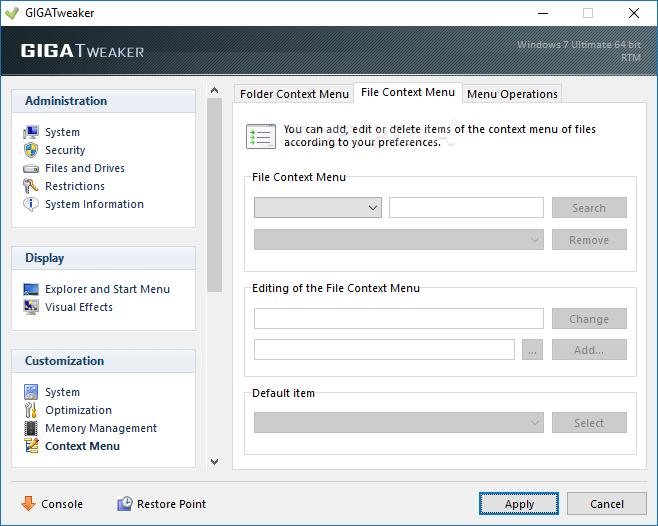Select the Context Menu sidebar entry
Image resolution: width=658 pixels, height=526 pixels.
[82, 446]
